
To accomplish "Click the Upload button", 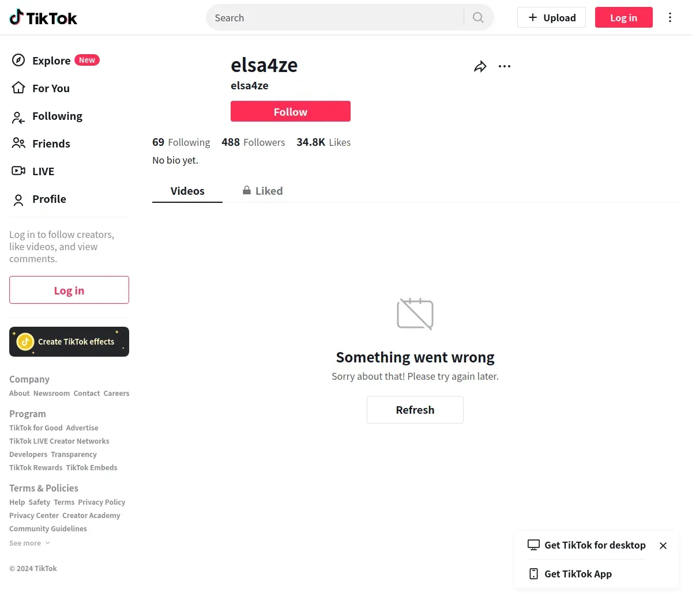I will (551, 17).
